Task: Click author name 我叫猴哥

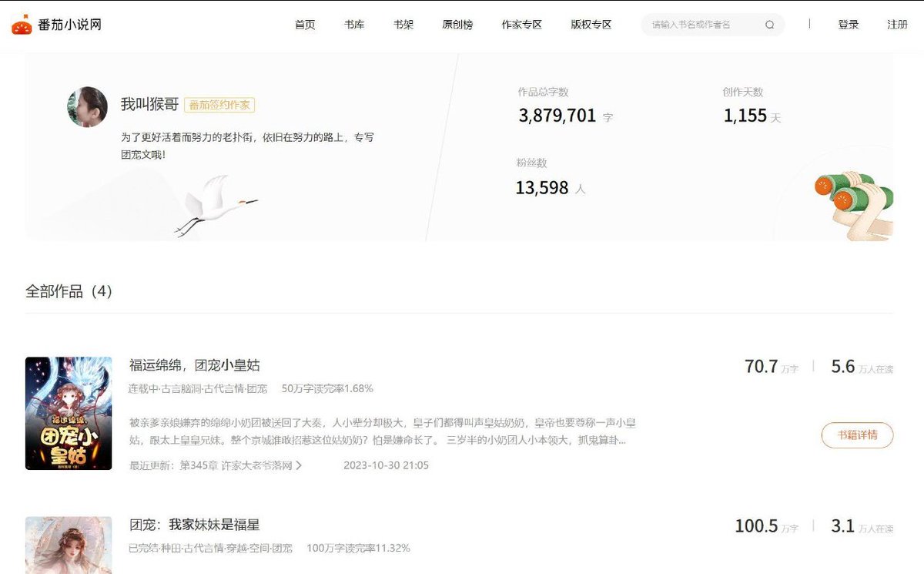Action: [149, 105]
